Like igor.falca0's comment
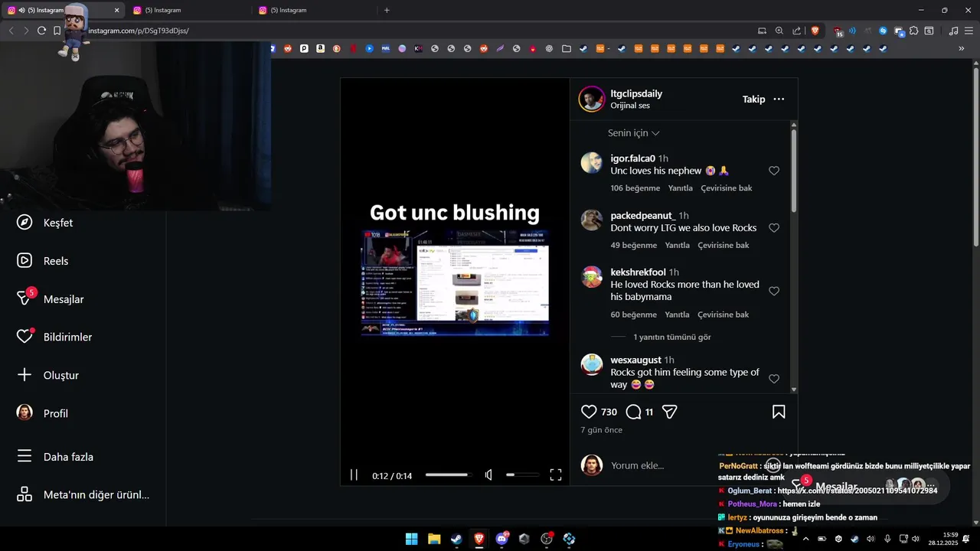 point(774,171)
